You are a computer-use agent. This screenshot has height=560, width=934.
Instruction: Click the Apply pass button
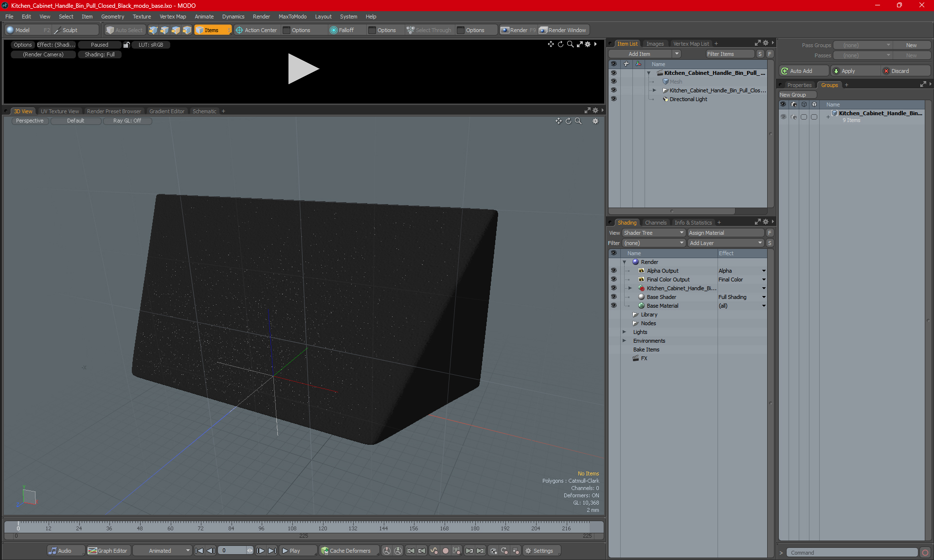click(856, 71)
